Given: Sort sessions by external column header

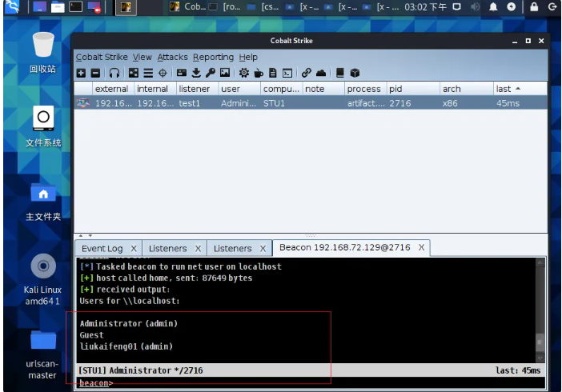Looking at the screenshot, I should pos(113,89).
